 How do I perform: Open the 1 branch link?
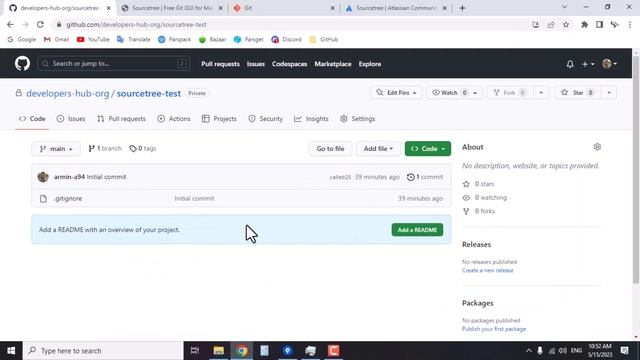coord(105,149)
